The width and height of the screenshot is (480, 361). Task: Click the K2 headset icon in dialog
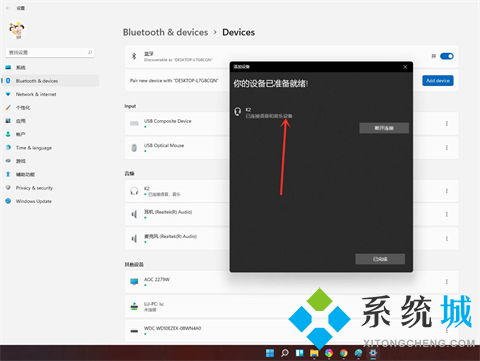[237, 111]
